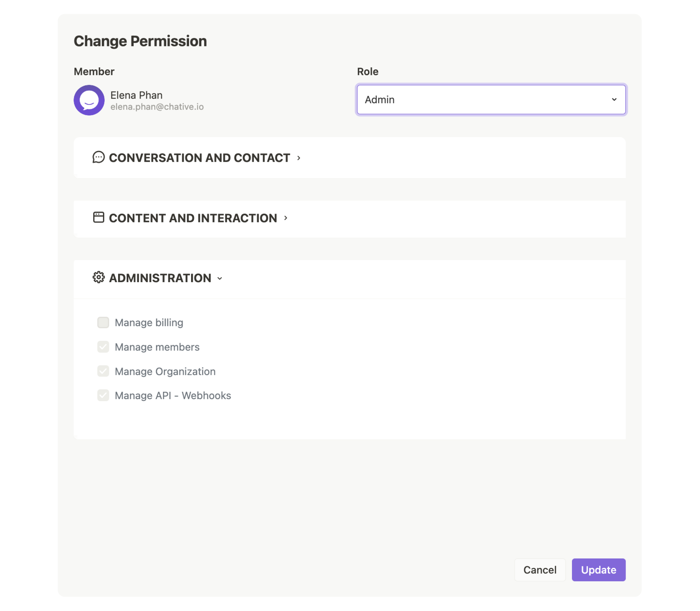Click the member email elena.phan@chative.io
This screenshot has width=700, height=611.
[157, 106]
